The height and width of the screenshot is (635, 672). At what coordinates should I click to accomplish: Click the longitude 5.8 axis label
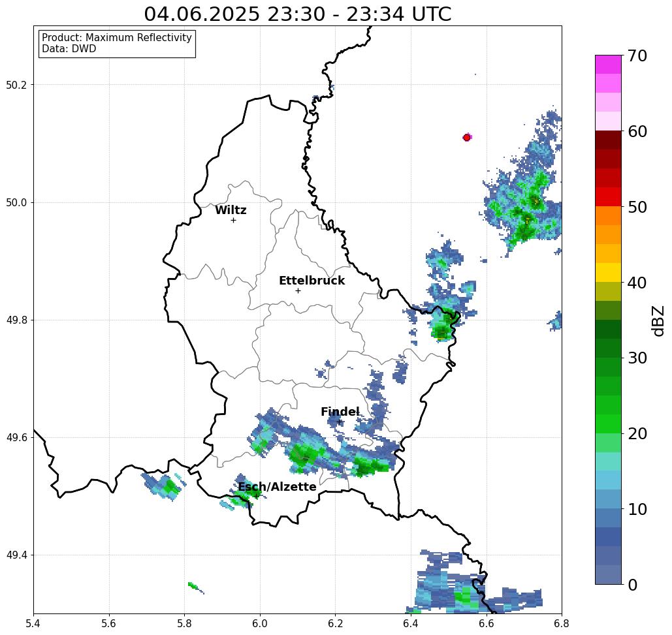click(185, 623)
